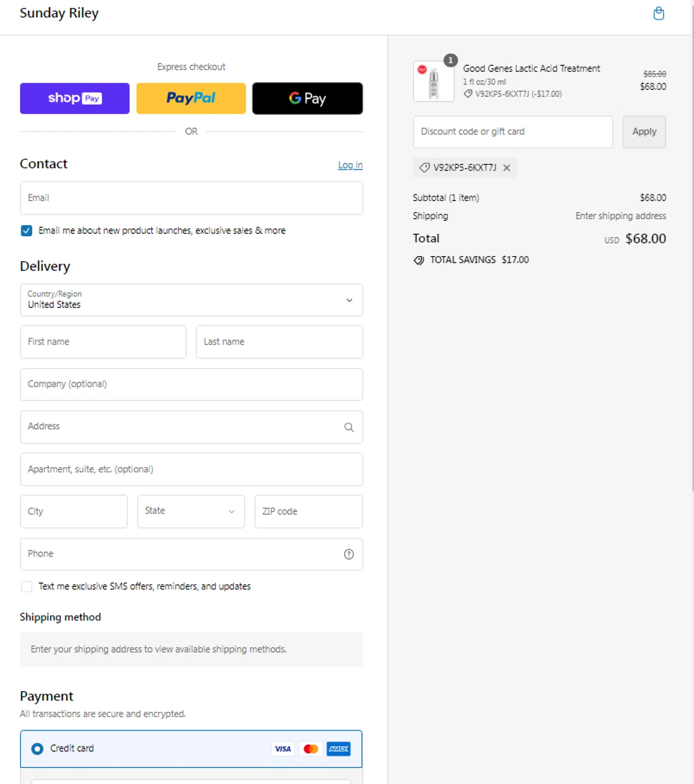Focus the Address field
The image size is (694, 784).
click(191, 427)
